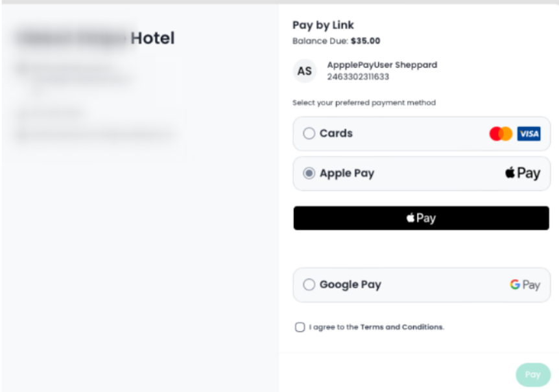Tick the agree to terms checkbox

click(x=300, y=327)
